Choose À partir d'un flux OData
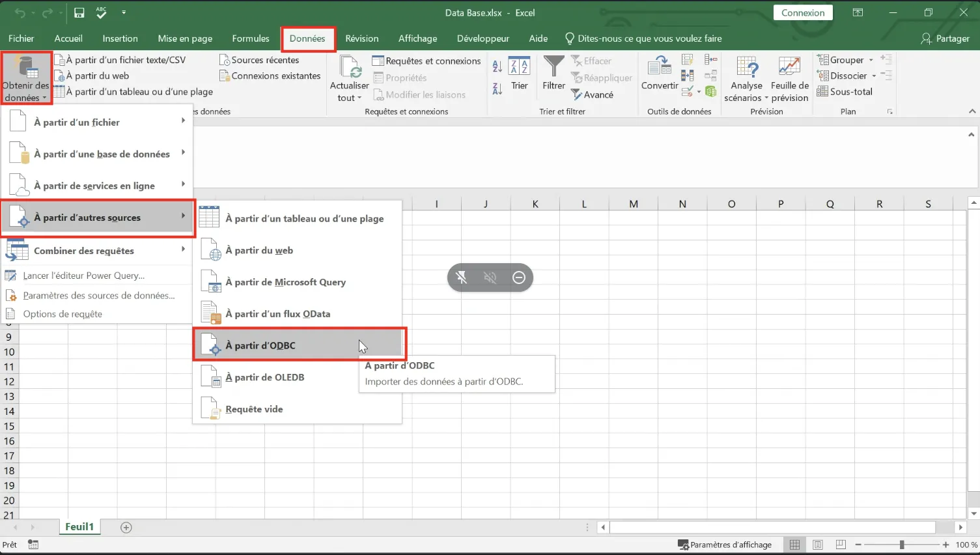This screenshot has height=555, width=980. pos(298,314)
